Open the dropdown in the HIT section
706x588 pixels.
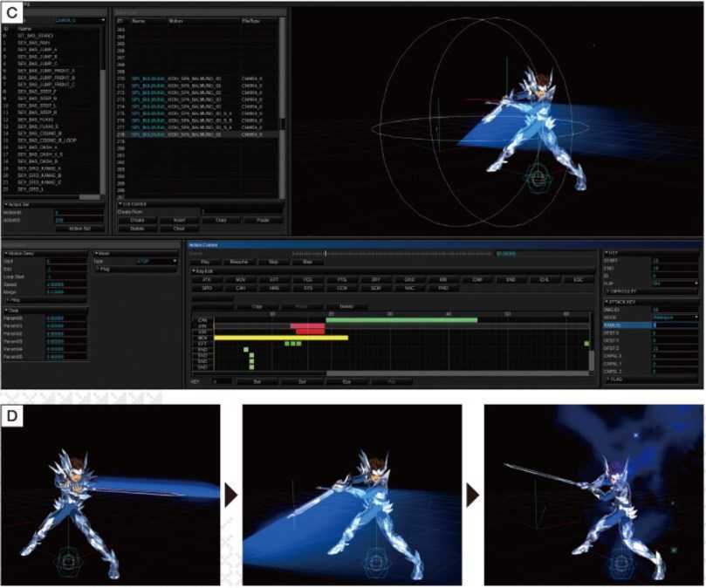[x=675, y=284]
